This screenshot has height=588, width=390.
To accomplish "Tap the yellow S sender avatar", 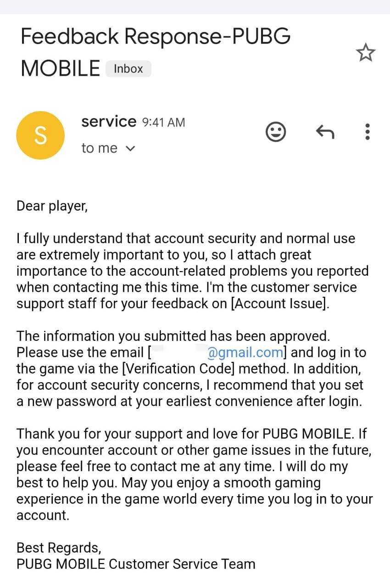I will tap(40, 136).
